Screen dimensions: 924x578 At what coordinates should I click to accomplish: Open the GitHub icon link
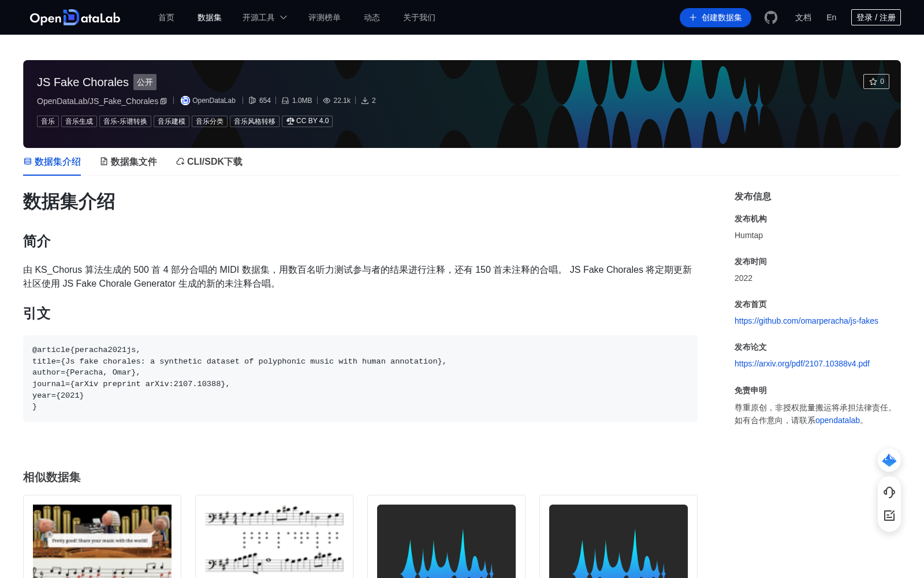coord(771,17)
